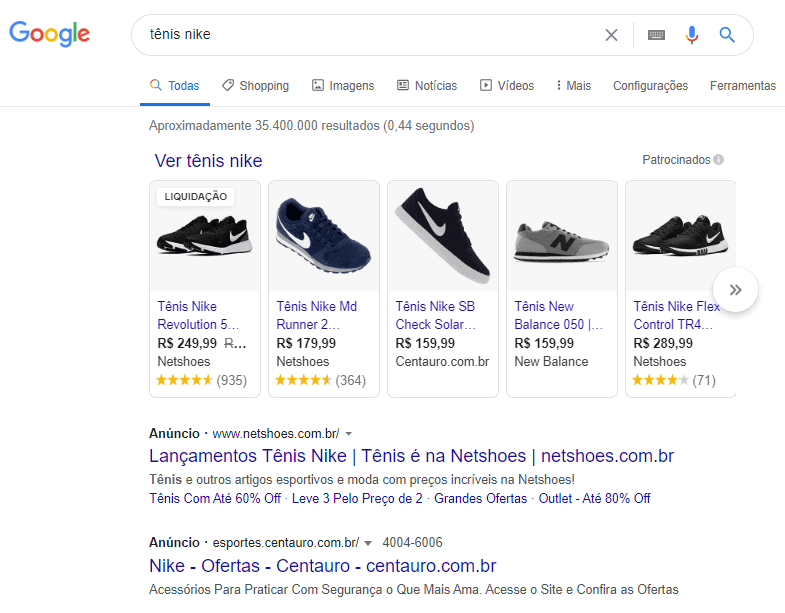The height and width of the screenshot is (613, 785).
Task: Open Tênis Nike Md Runner 2 title link
Action: click(x=316, y=316)
